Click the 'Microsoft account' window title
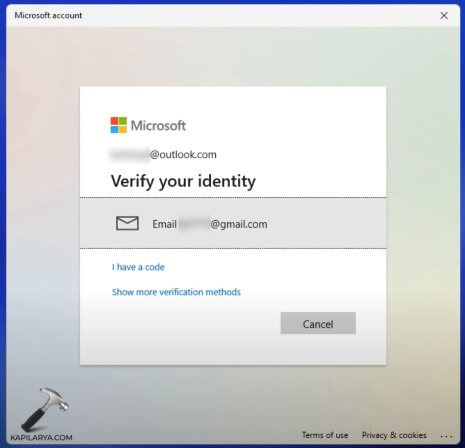The image size is (465, 448). (48, 15)
